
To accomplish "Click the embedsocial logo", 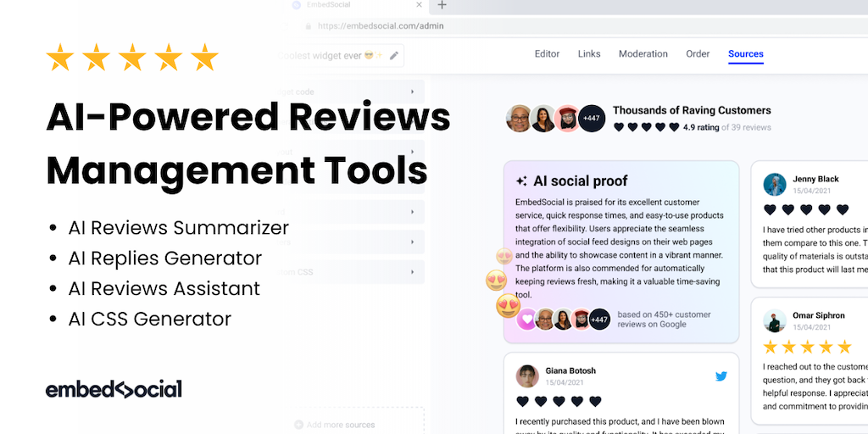I will click(114, 390).
